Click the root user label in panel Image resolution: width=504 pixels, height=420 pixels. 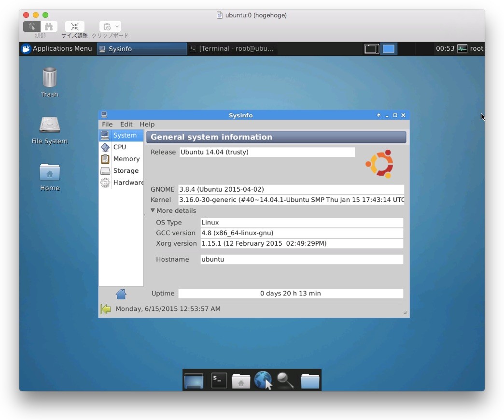point(476,49)
